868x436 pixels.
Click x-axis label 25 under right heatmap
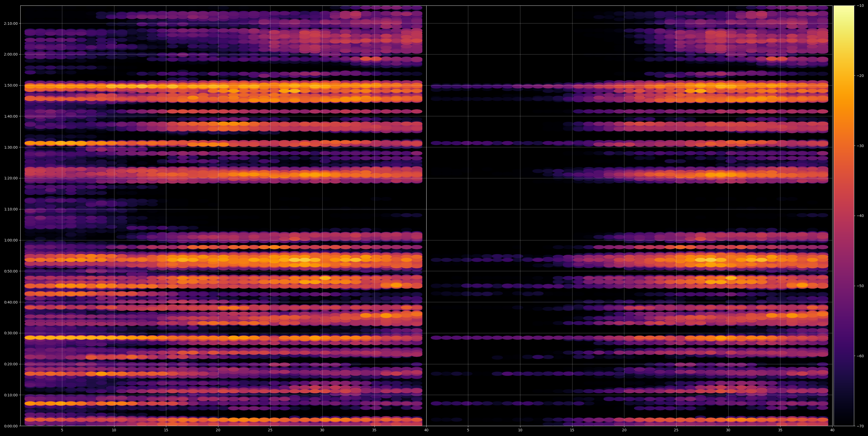[x=676, y=430]
